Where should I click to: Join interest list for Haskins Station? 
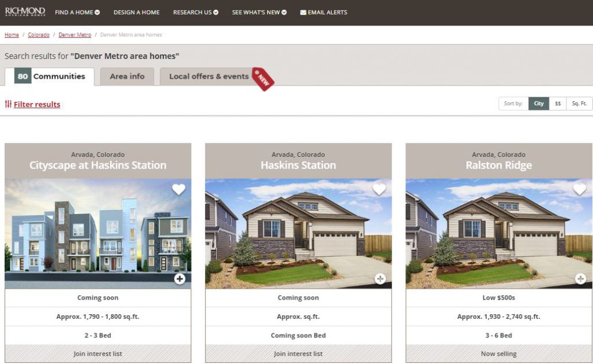click(x=298, y=354)
